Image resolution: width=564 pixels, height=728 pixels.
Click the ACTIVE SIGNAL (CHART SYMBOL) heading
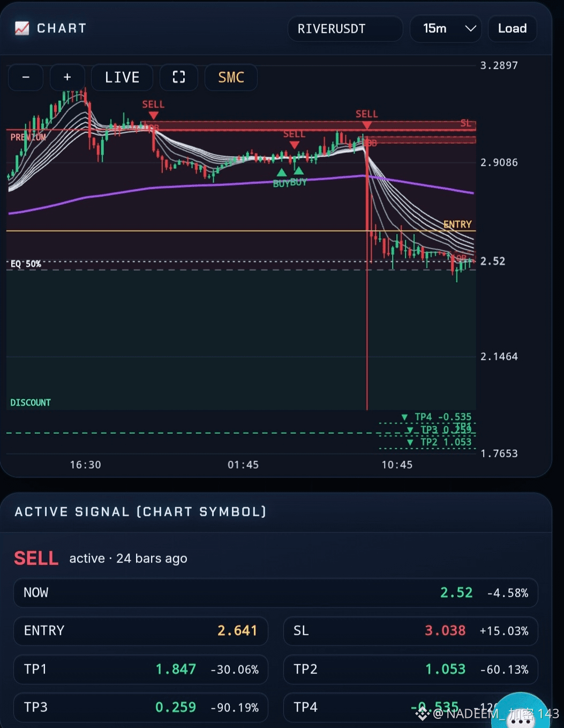(140, 512)
